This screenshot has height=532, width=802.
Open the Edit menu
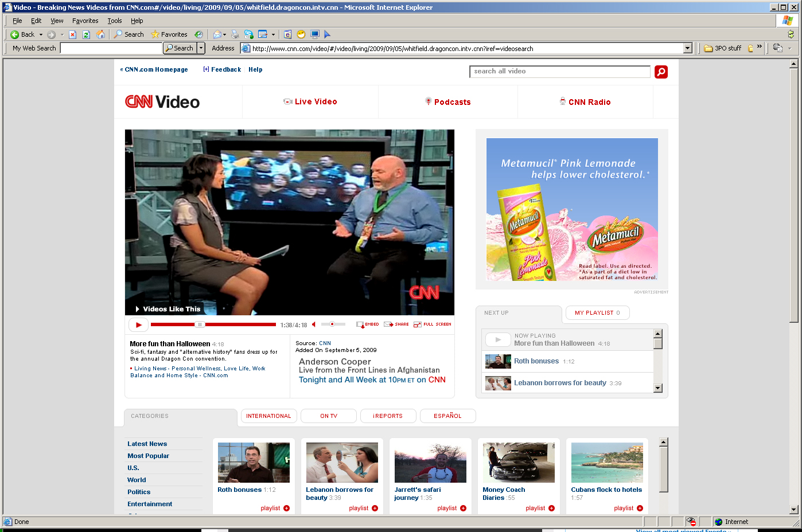36,21
